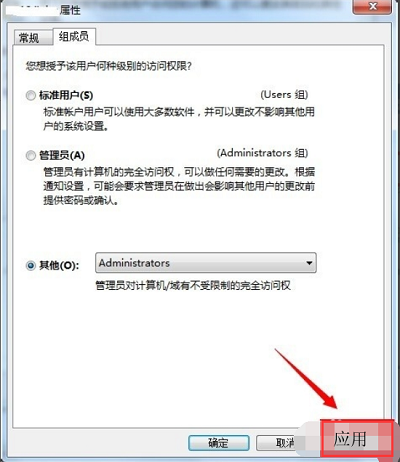Select the 组成员 tab
The height and width of the screenshot is (462, 400).
tap(74, 36)
